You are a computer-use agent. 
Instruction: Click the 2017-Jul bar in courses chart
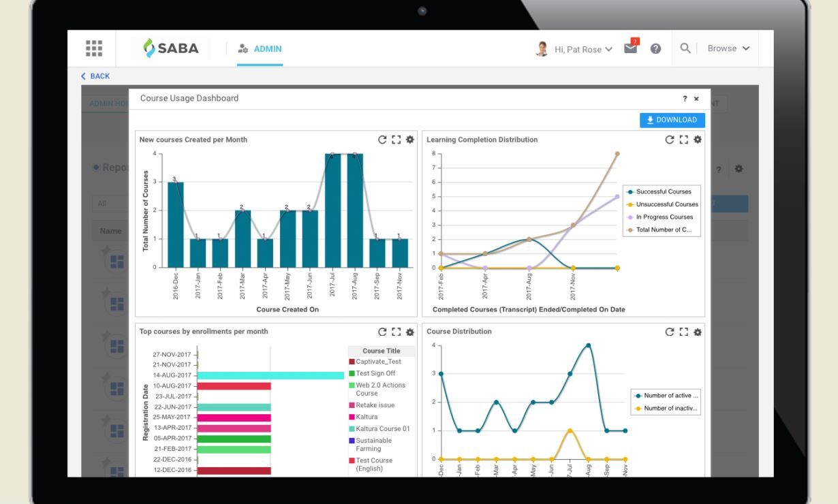point(332,210)
